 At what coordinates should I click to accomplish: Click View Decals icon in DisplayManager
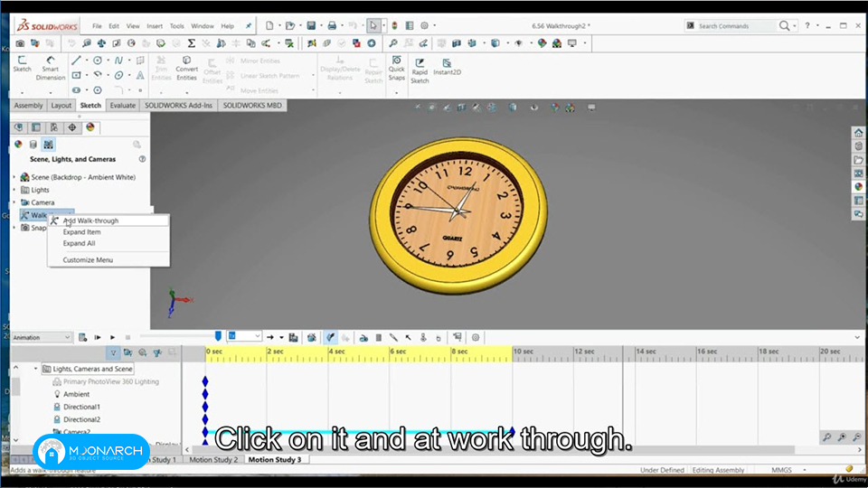point(33,145)
